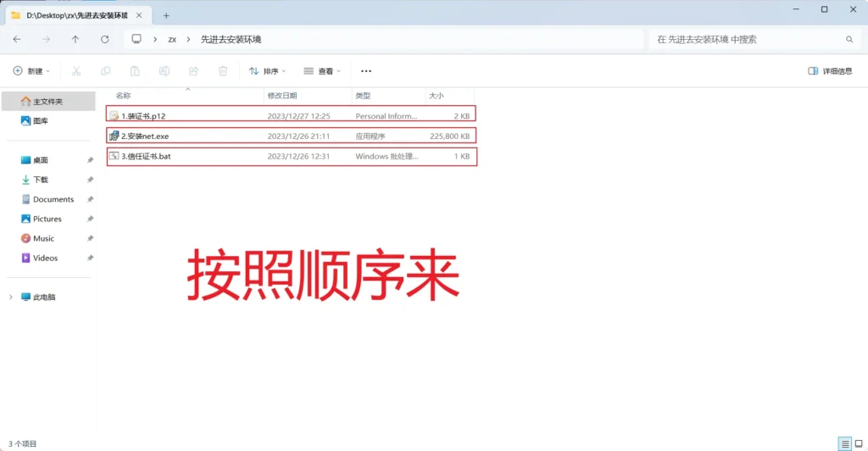Screen dimensions: 868x451
Task: Select file 2.安装net.exe
Action: (292, 136)
